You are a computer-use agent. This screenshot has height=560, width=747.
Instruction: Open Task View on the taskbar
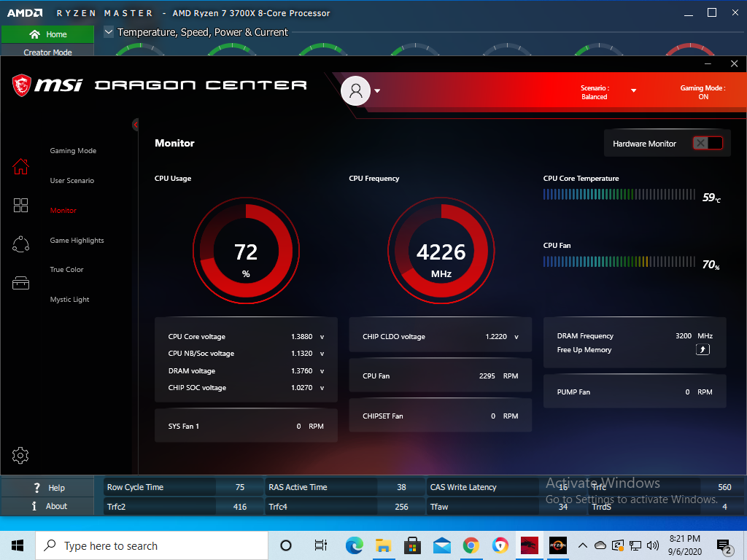click(321, 545)
